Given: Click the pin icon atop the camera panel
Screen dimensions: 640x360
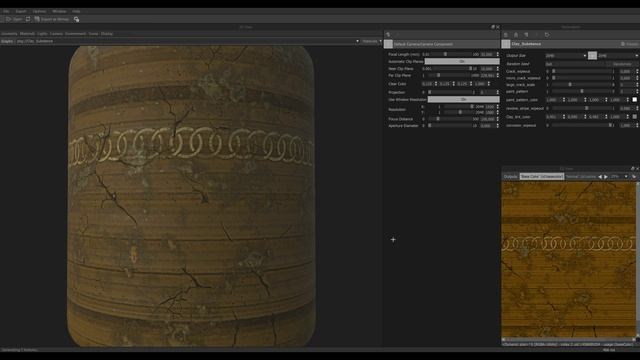Looking at the screenshot, I should coord(388,35).
